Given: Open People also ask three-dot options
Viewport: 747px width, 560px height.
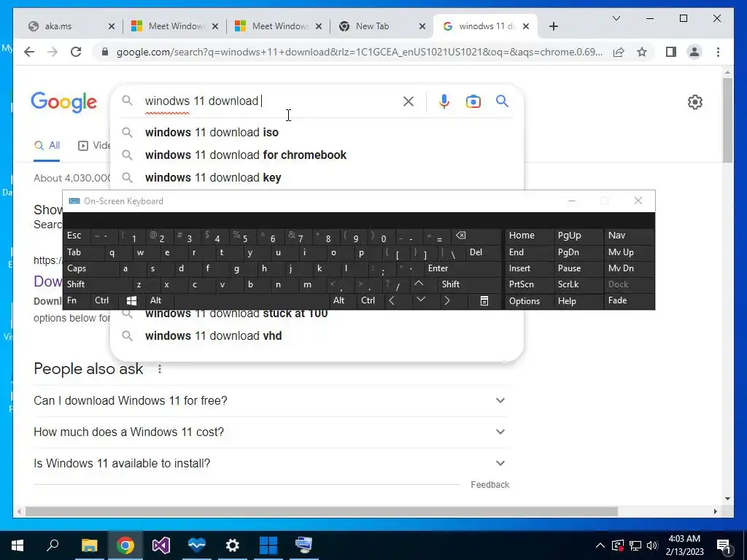Looking at the screenshot, I should coord(160,368).
